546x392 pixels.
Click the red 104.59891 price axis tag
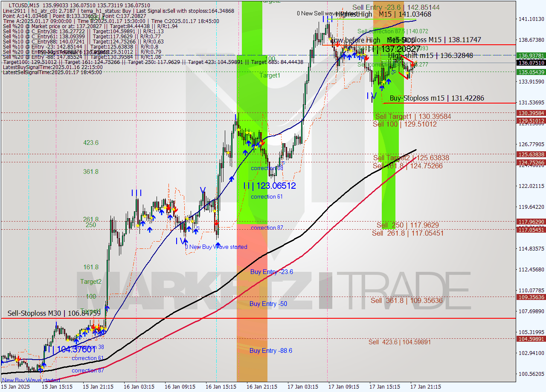click(x=531, y=339)
